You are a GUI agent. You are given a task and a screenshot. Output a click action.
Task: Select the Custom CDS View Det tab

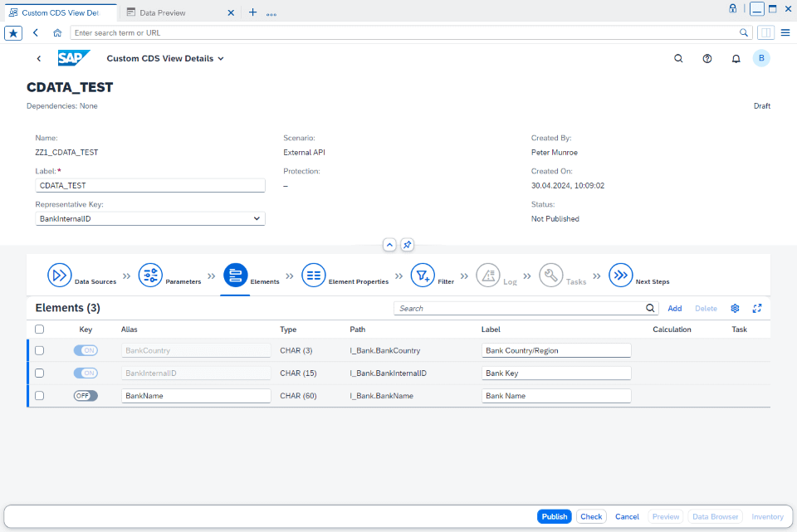click(x=58, y=12)
